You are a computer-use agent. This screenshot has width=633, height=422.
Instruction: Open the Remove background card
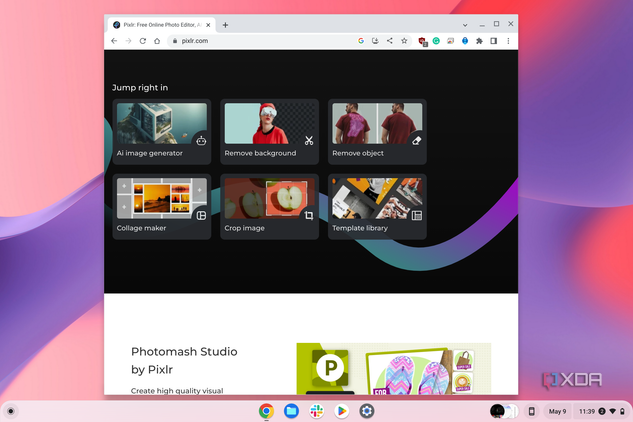pyautogui.click(x=270, y=132)
